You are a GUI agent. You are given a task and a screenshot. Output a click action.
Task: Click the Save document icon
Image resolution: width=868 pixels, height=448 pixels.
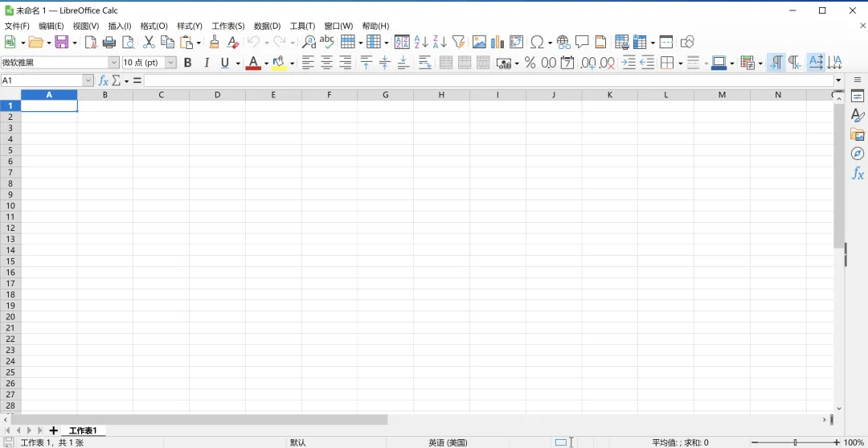pyautogui.click(x=61, y=42)
